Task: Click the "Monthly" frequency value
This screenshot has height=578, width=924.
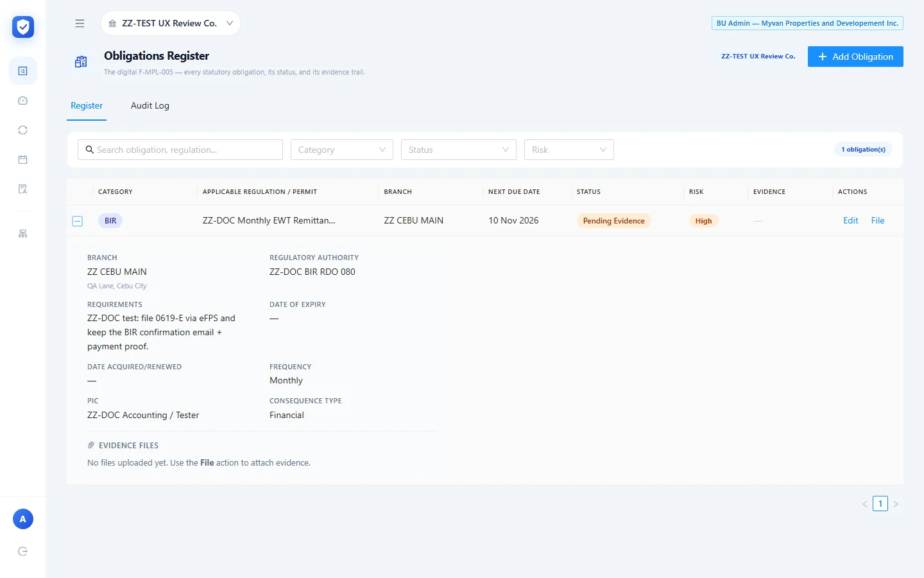Action: click(286, 380)
